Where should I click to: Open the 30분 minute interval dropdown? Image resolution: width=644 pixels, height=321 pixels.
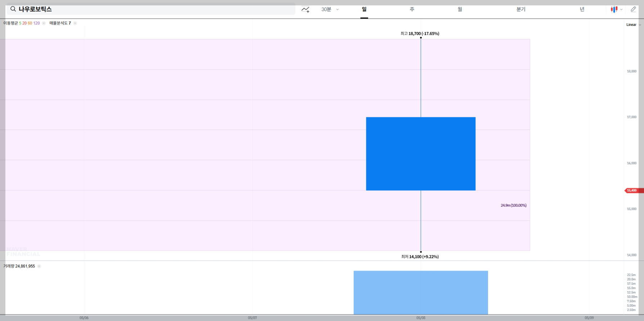(330, 9)
